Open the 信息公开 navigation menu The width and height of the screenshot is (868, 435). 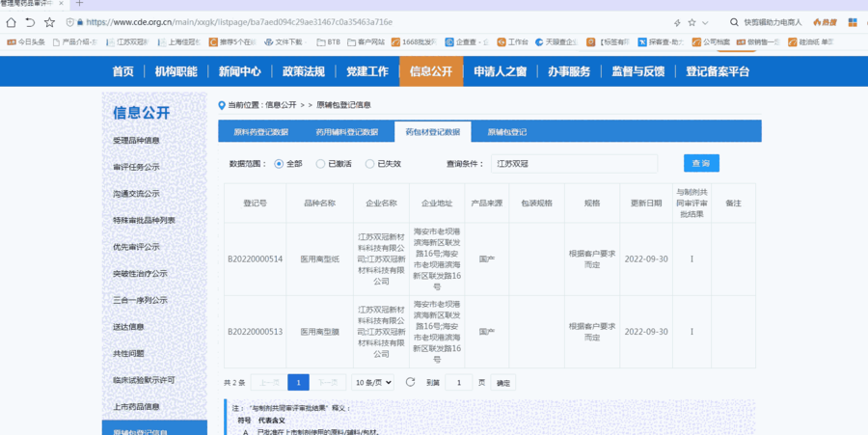click(x=430, y=71)
